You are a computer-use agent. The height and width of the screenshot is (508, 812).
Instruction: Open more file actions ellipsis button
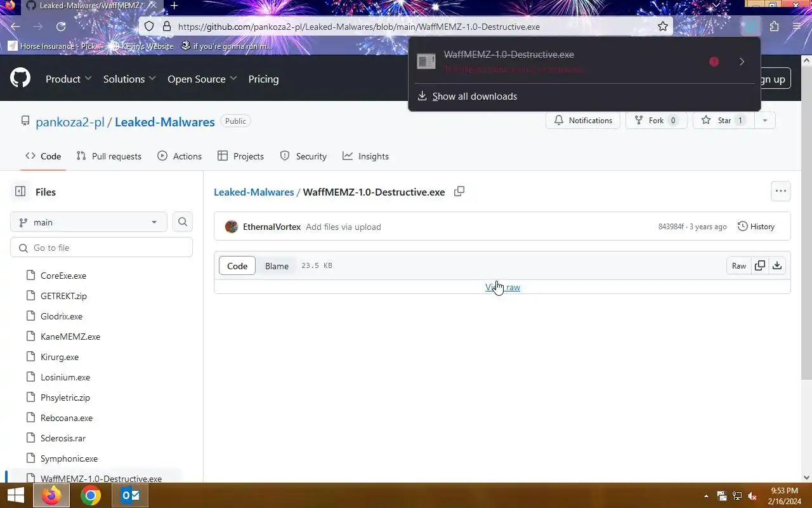[780, 191]
